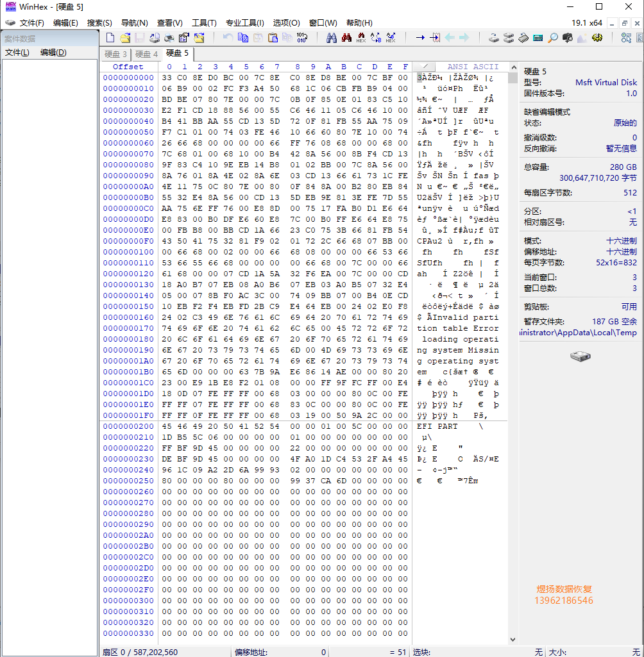
Task: Open Find Hex Values binoculars icon
Action: [346, 38]
